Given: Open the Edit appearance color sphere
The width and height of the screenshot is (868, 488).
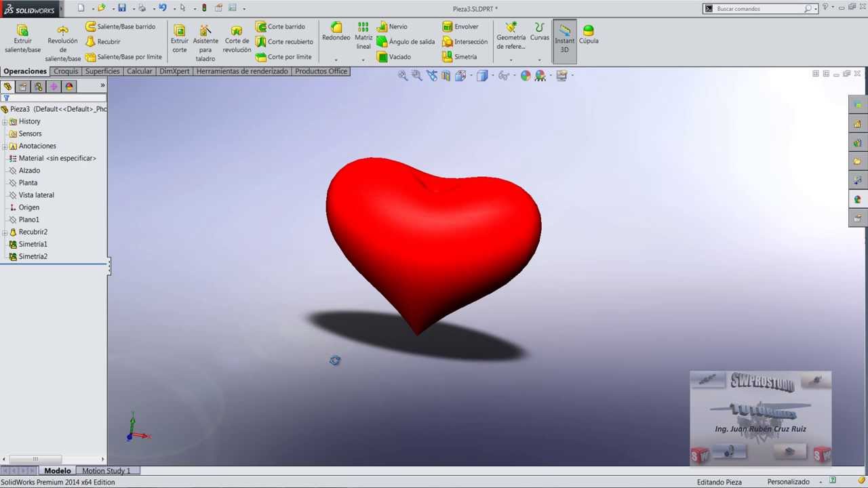Looking at the screenshot, I should (526, 76).
